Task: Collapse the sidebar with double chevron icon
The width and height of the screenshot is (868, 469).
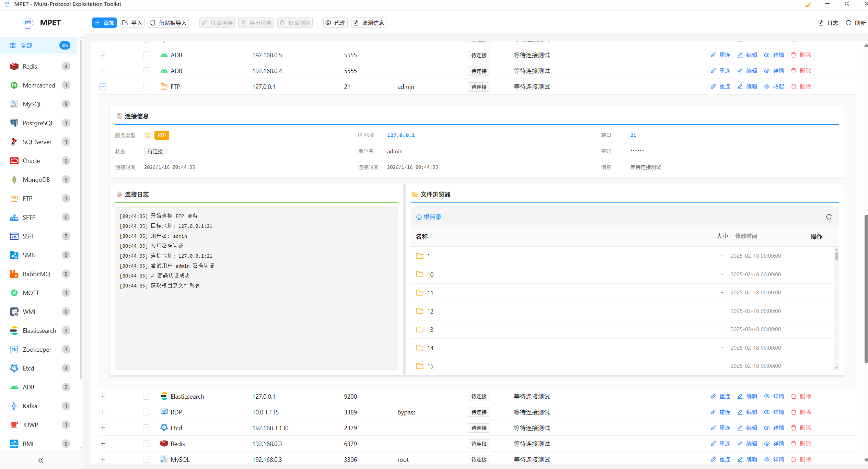Action: click(x=41, y=460)
